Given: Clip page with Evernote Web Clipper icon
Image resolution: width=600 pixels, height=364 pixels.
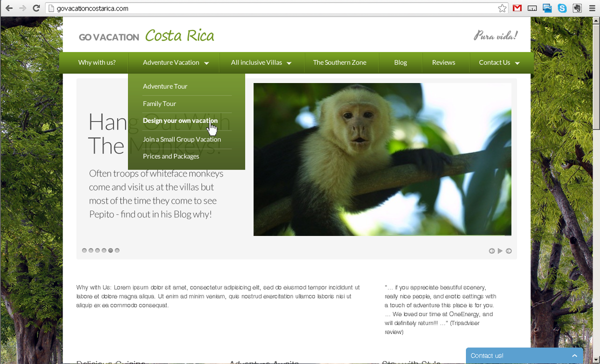Looking at the screenshot, I should point(577,7).
